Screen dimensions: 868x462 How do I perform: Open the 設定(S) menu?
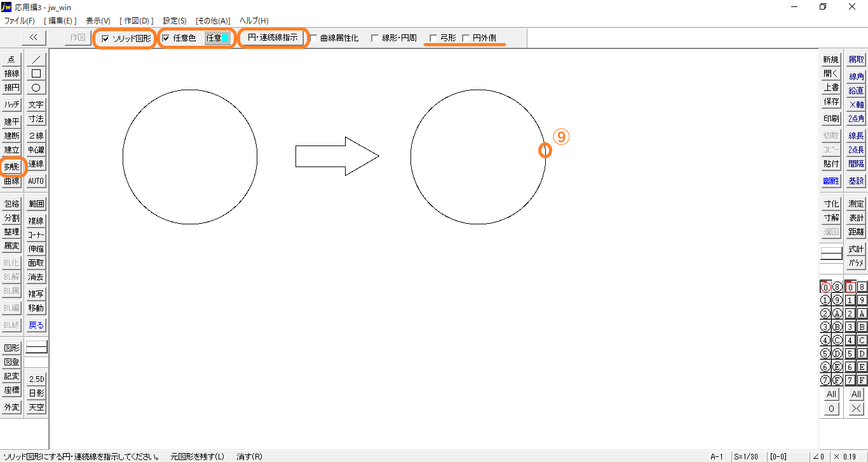(175, 20)
